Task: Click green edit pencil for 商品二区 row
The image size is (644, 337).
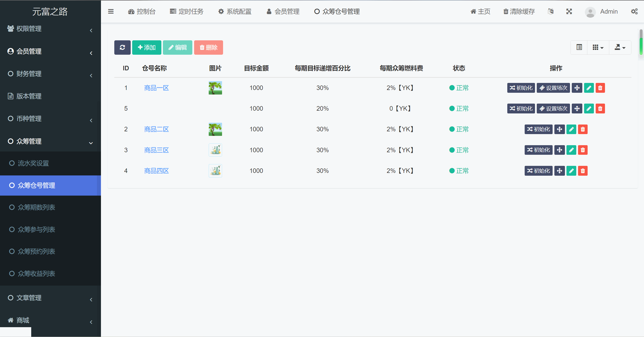Action: 571,129
